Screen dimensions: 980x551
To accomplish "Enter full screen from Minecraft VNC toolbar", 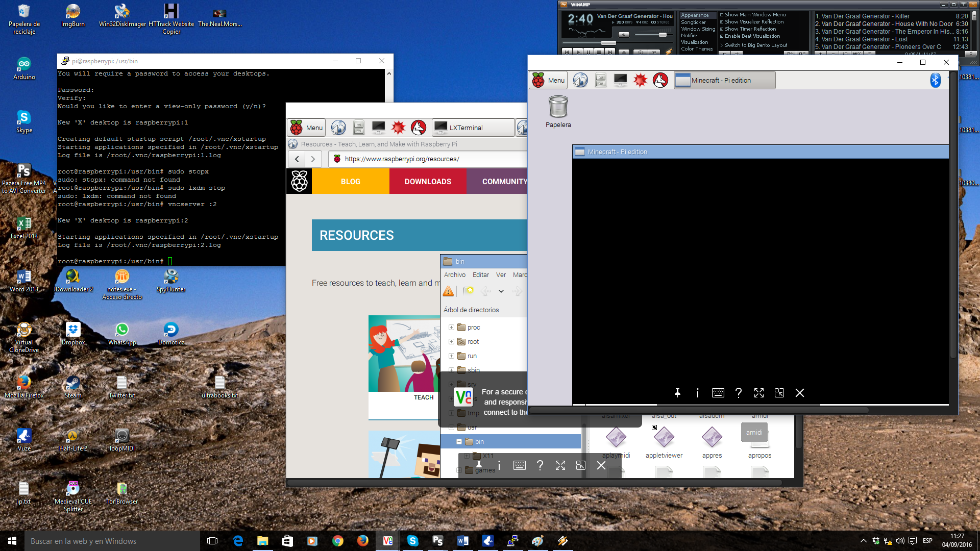I will [759, 393].
